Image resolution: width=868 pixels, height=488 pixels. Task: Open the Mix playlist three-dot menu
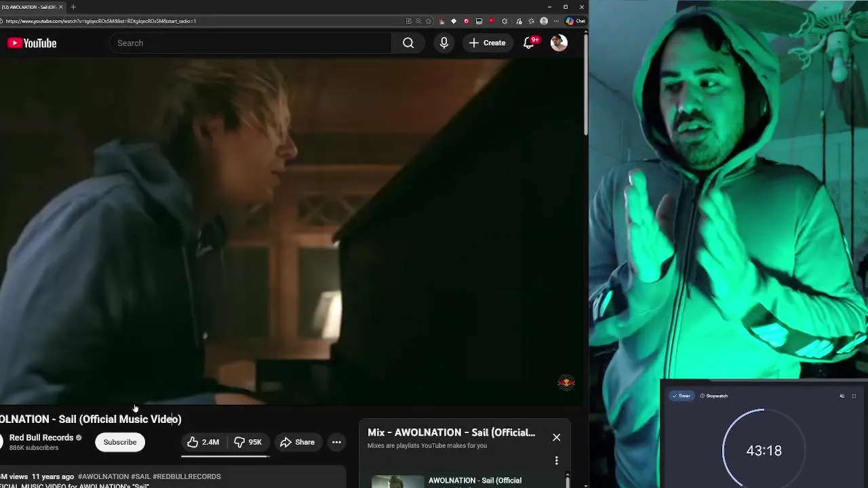coord(556,461)
